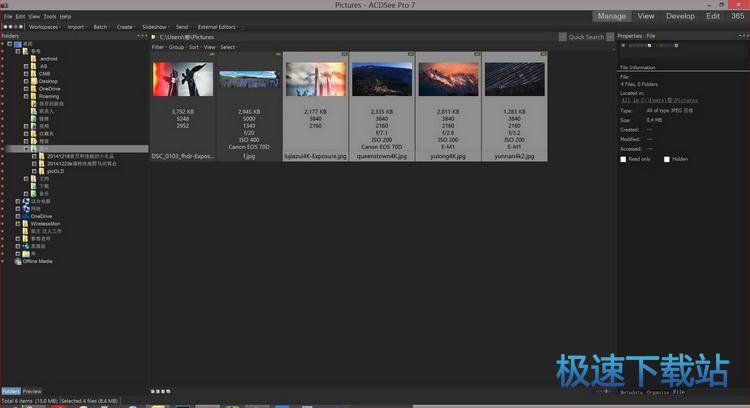Switch to the Preview pane tab
Screen dimensions: 750x408
33,391
